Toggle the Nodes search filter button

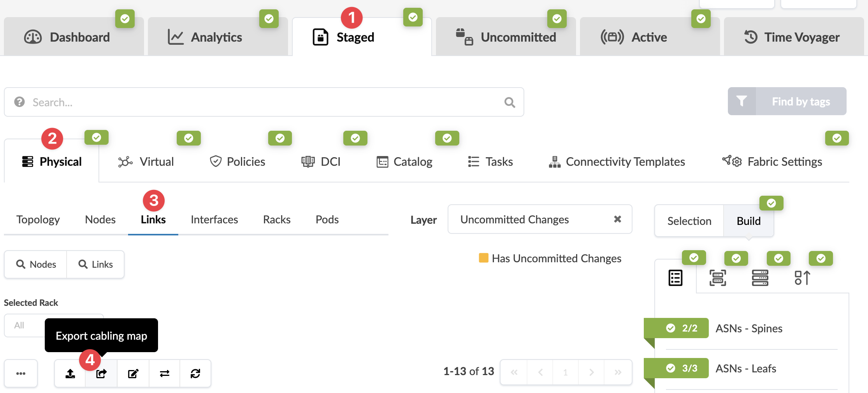[36, 265]
